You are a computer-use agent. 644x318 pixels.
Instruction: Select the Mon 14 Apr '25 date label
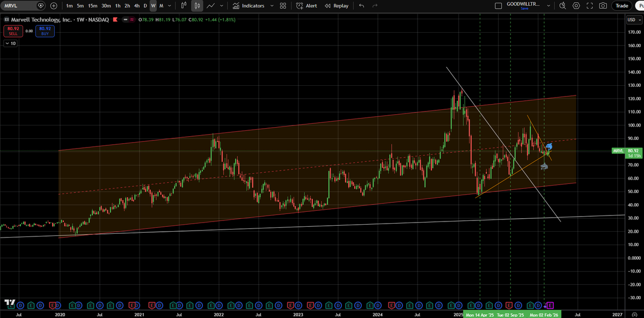click(x=480, y=314)
